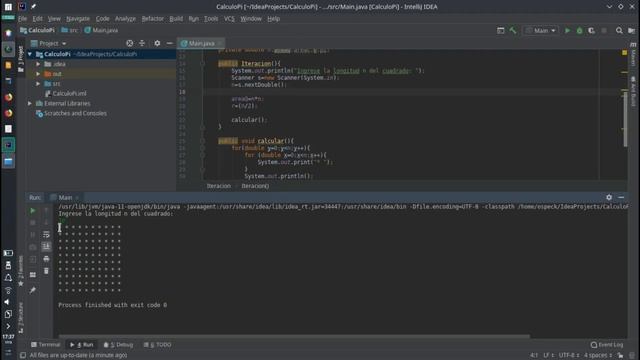Click line 18 in the editor gutter

click(182, 92)
